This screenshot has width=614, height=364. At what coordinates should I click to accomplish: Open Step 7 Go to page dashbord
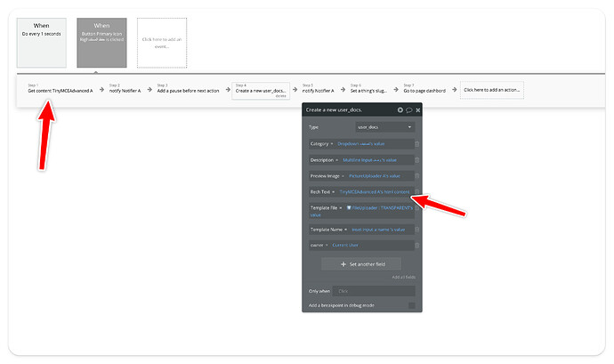coord(424,88)
